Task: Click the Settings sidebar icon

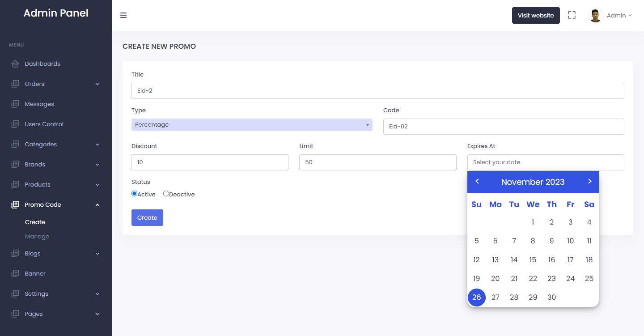Action: tap(15, 294)
